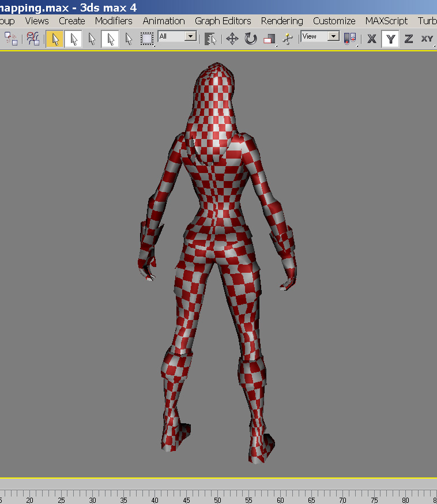
Task: Activate the Rotate tool circular arrow
Action: coord(251,39)
